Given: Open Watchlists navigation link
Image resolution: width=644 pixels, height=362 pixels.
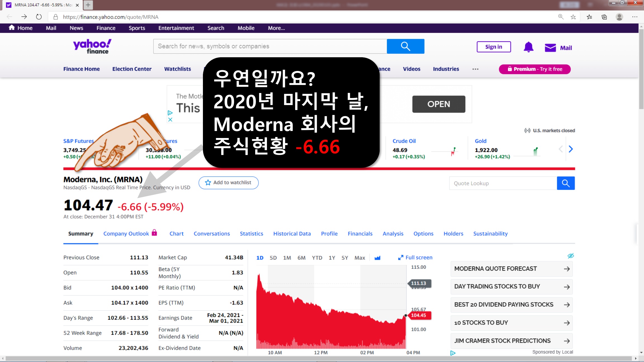Looking at the screenshot, I should pyautogui.click(x=177, y=69).
